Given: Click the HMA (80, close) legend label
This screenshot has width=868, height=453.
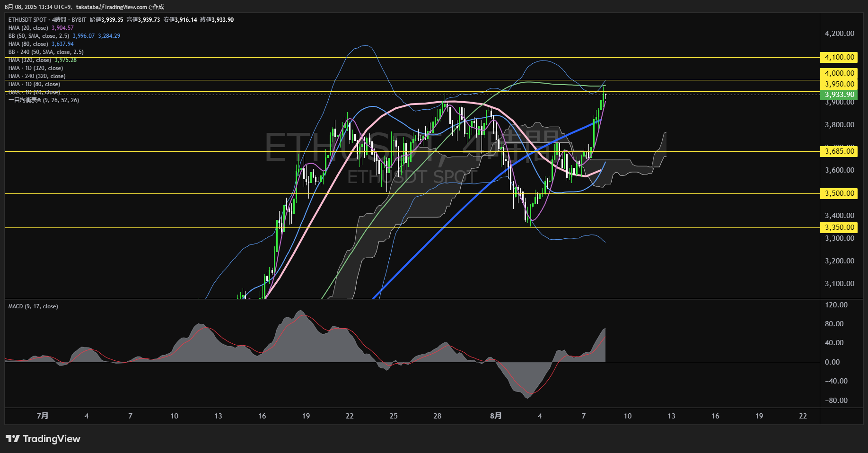Looking at the screenshot, I should click(28, 44).
